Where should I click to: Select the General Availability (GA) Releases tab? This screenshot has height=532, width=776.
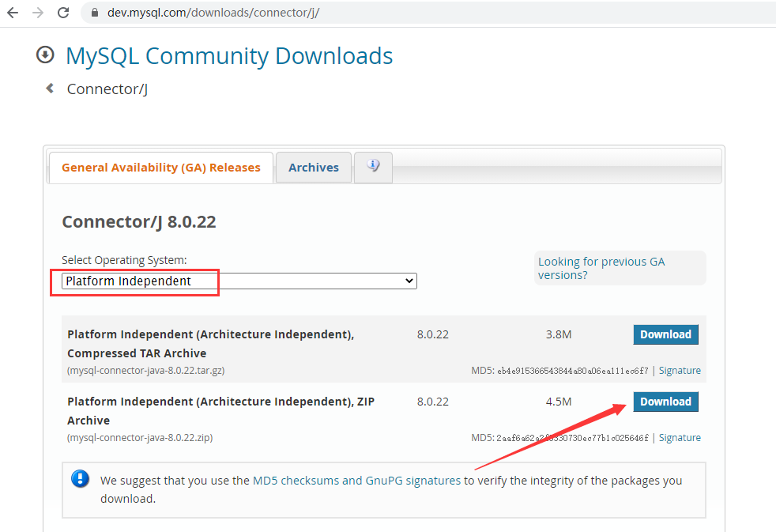[160, 167]
